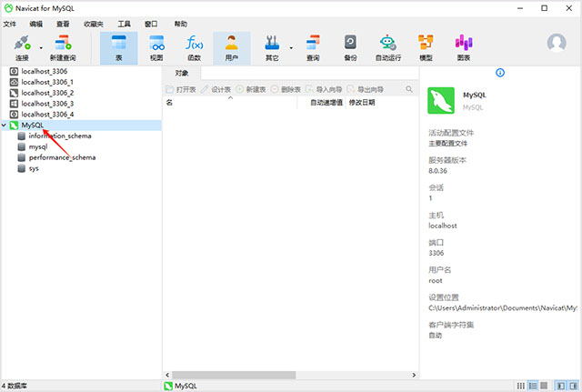Select the 视图 (View) toolbar icon
Viewport: 582px width, 392px height.
click(x=156, y=47)
